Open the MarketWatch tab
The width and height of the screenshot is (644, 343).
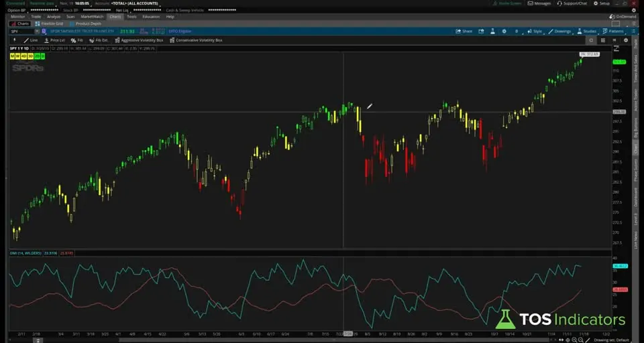click(92, 17)
